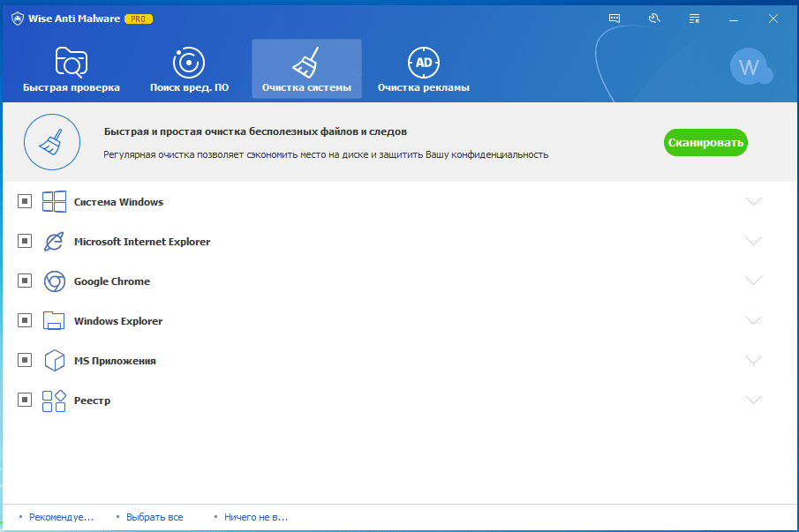Click the registry blocks icon beside Реестр
The image size is (799, 532).
coord(54,401)
